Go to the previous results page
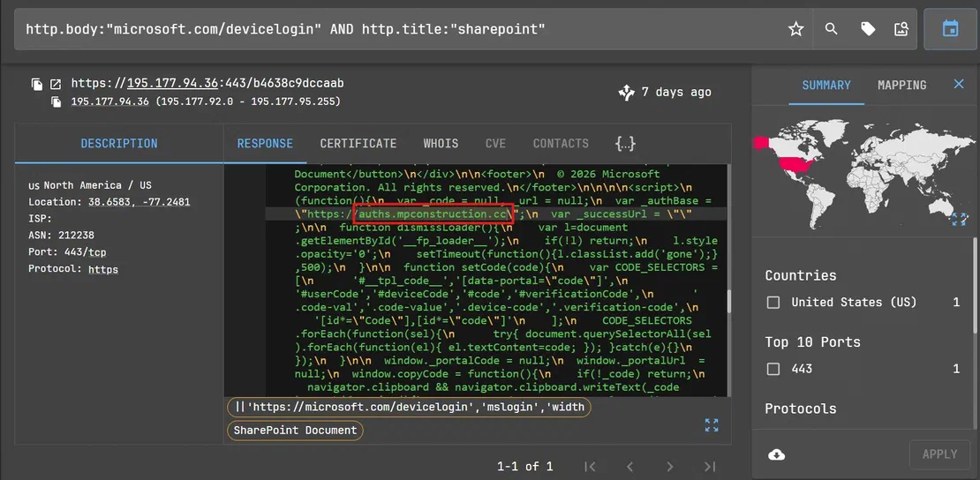980x480 pixels. pyautogui.click(x=630, y=466)
